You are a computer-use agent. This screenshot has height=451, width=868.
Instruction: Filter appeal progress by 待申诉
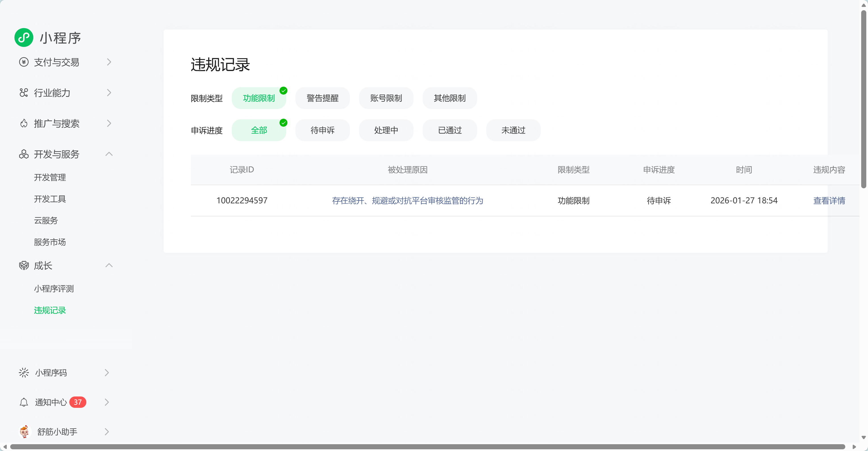[x=322, y=130]
